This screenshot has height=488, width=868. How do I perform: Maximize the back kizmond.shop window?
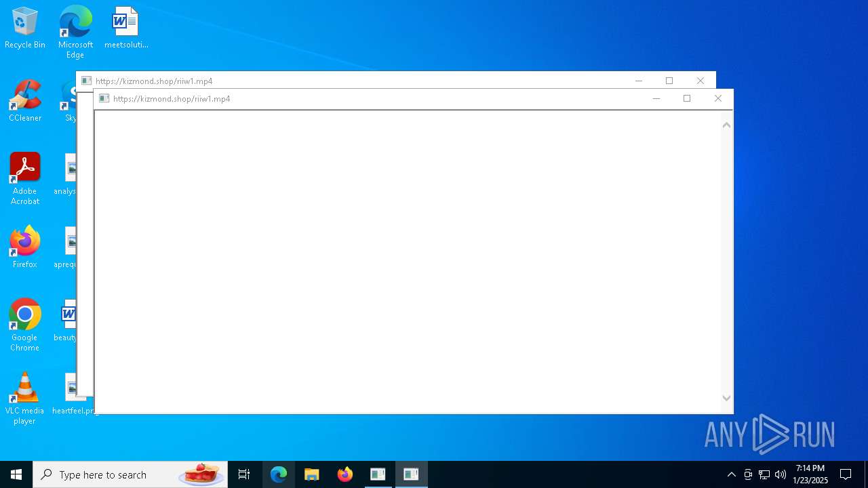669,81
